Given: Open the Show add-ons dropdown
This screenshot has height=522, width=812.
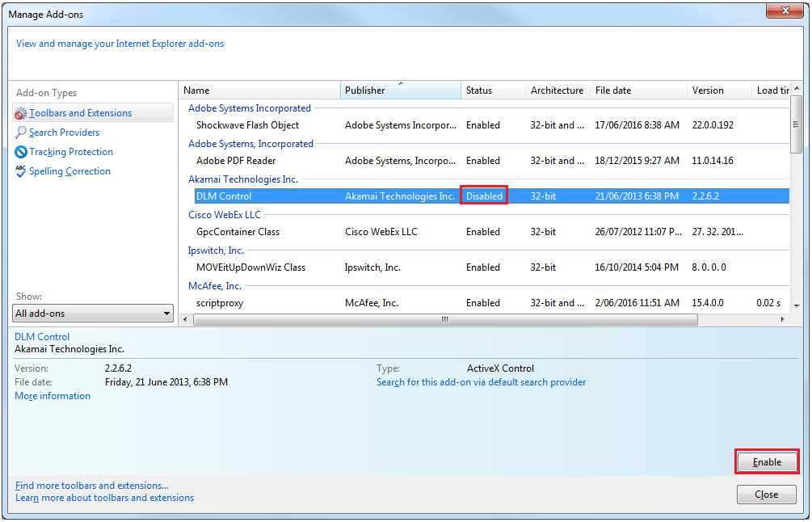Looking at the screenshot, I should click(94, 314).
